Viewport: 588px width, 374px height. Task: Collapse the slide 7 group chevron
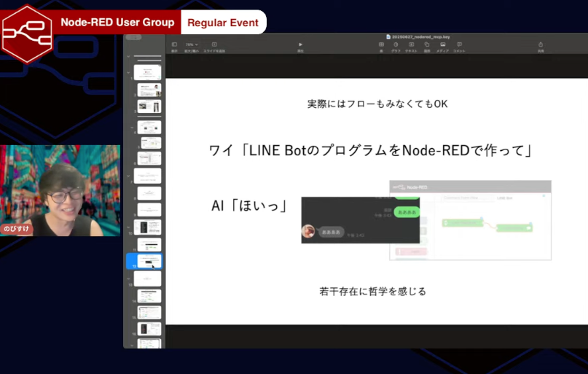(x=129, y=176)
